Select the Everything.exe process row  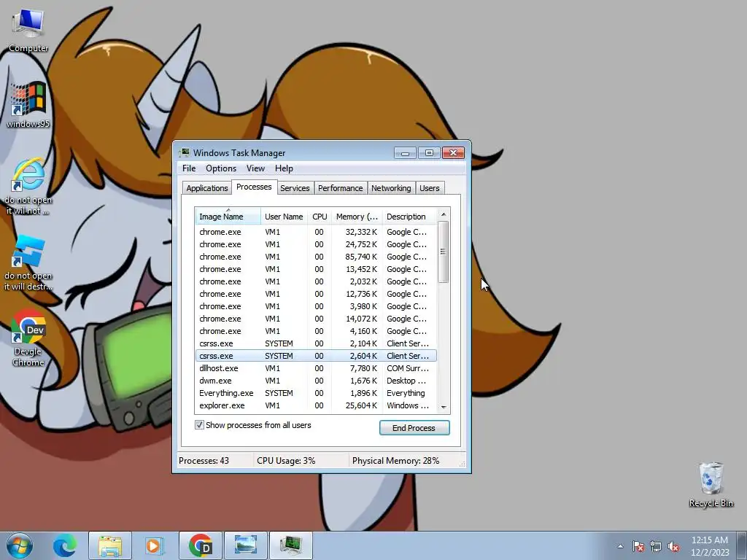click(x=316, y=393)
